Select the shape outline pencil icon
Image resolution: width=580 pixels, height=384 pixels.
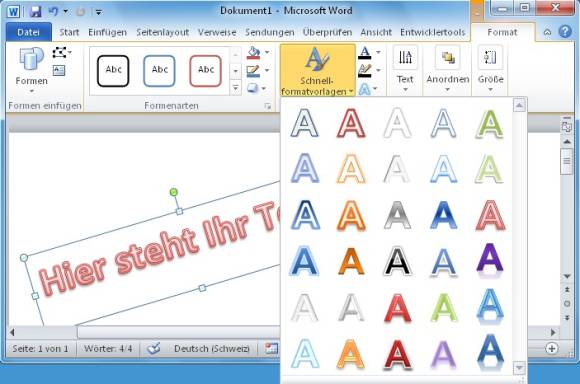point(253,71)
